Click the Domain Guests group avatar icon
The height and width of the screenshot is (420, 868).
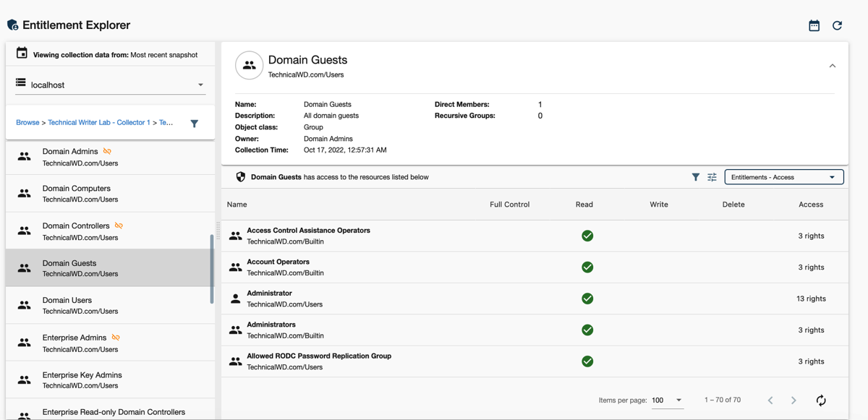[249, 66]
